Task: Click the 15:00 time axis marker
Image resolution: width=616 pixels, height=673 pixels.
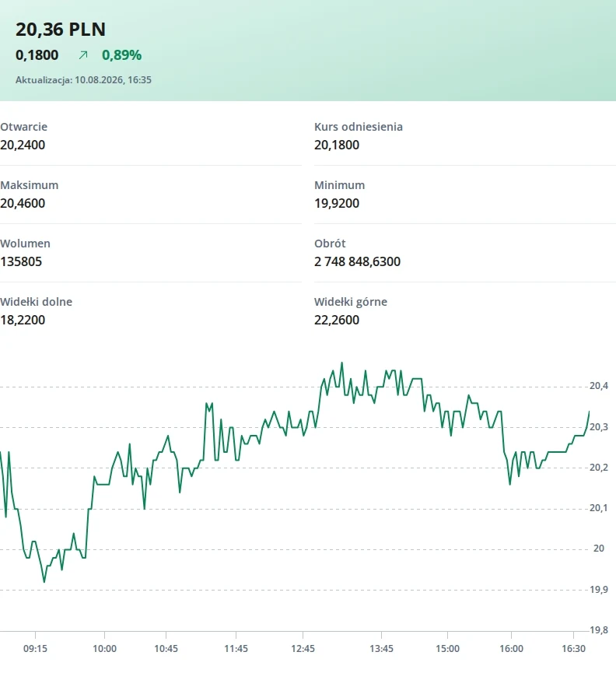Action: 447,649
